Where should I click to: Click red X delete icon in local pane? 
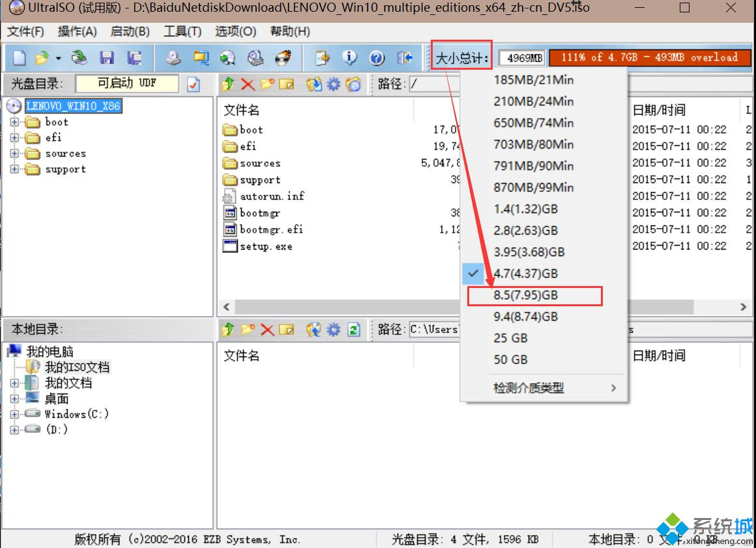(x=267, y=330)
